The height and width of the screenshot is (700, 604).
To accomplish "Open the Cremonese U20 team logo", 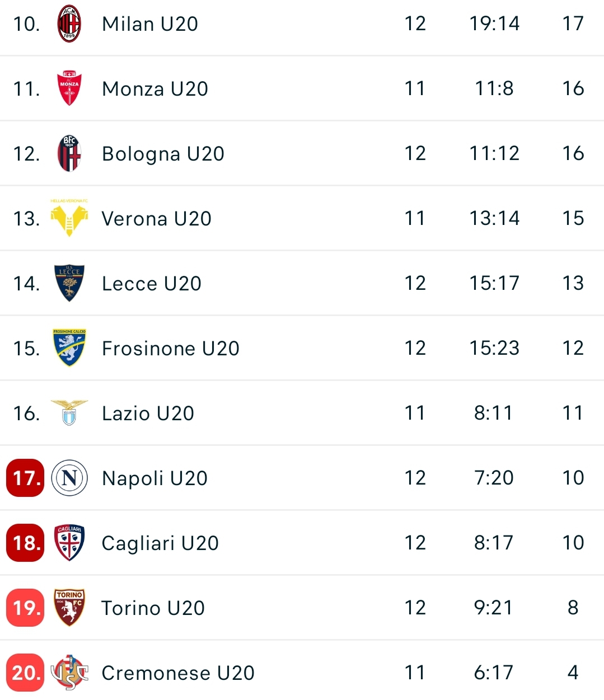I will [x=69, y=673].
